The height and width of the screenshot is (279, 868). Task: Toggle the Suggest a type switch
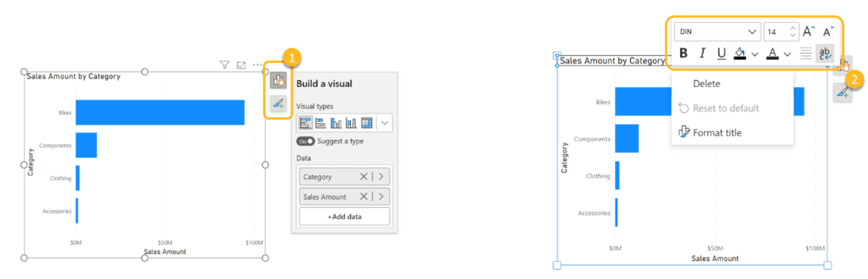click(305, 141)
